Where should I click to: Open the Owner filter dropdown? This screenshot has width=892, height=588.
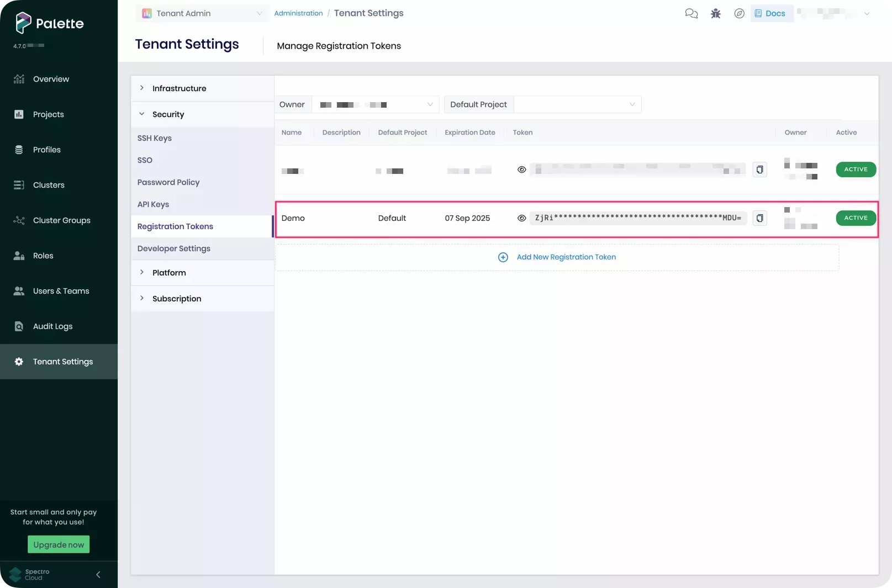pos(375,104)
